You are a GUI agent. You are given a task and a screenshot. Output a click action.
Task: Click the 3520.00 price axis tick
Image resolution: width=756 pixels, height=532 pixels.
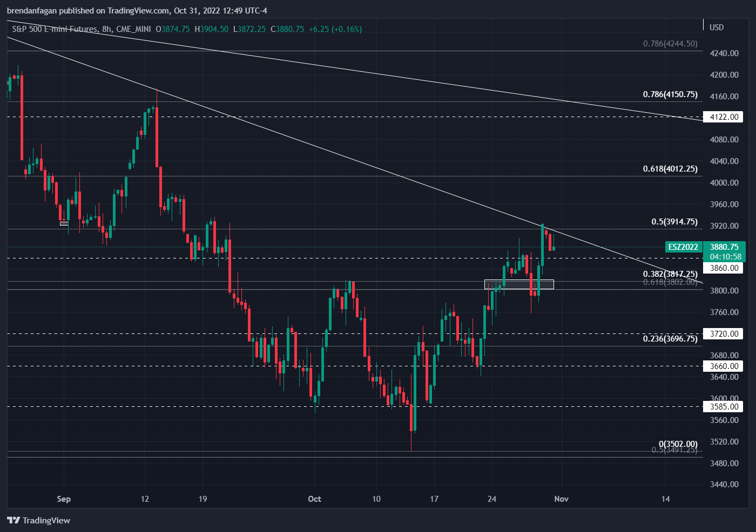pyautogui.click(x=724, y=442)
